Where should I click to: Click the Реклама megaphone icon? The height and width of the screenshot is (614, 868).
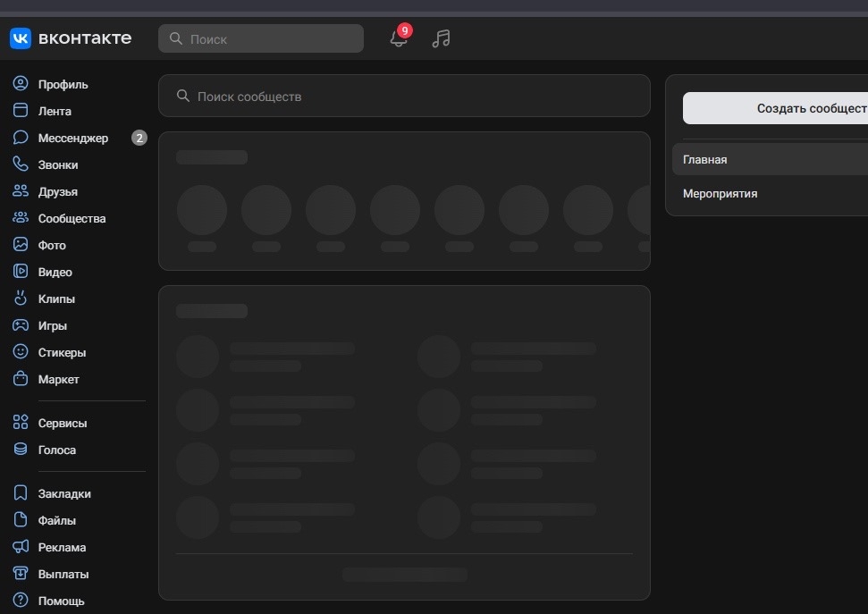click(21, 546)
